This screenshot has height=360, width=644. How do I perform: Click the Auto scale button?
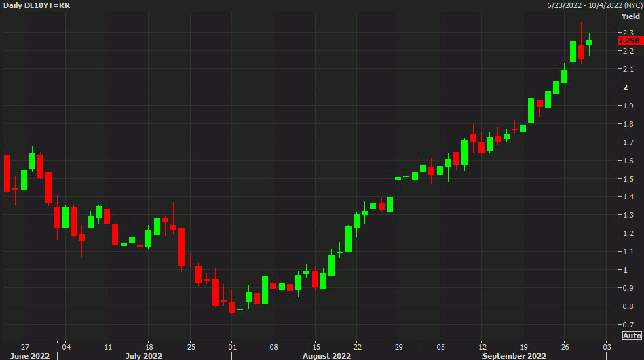pos(632,336)
